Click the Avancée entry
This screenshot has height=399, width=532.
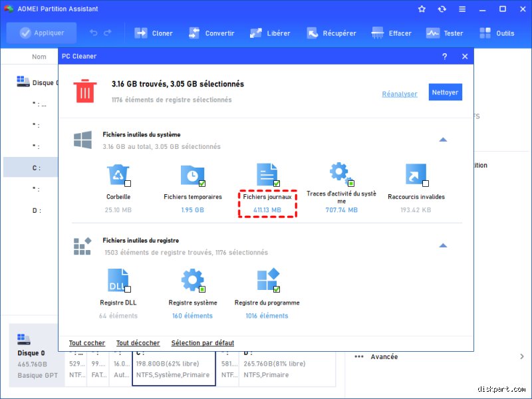(384, 356)
